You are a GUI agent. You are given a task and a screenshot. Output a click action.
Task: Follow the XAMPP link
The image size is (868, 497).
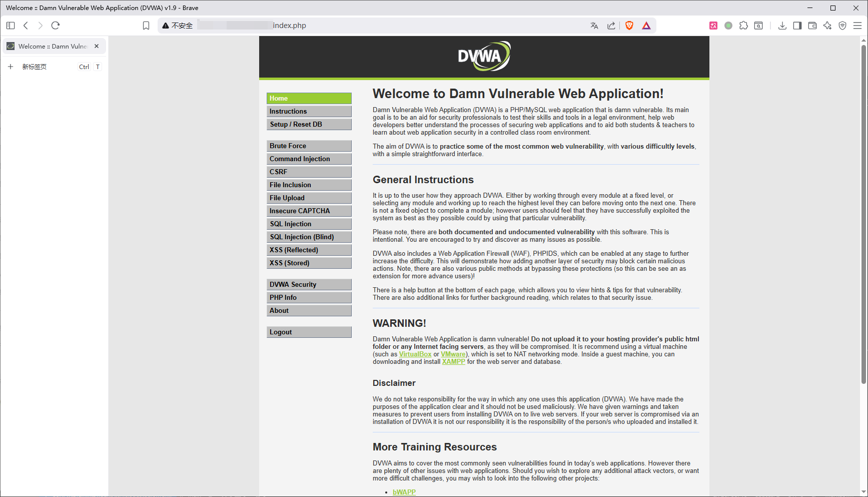pyautogui.click(x=454, y=362)
